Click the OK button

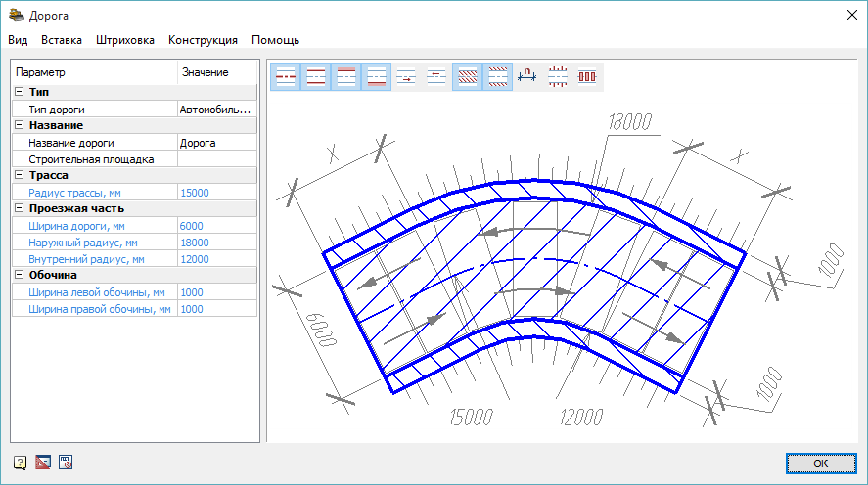(821, 463)
